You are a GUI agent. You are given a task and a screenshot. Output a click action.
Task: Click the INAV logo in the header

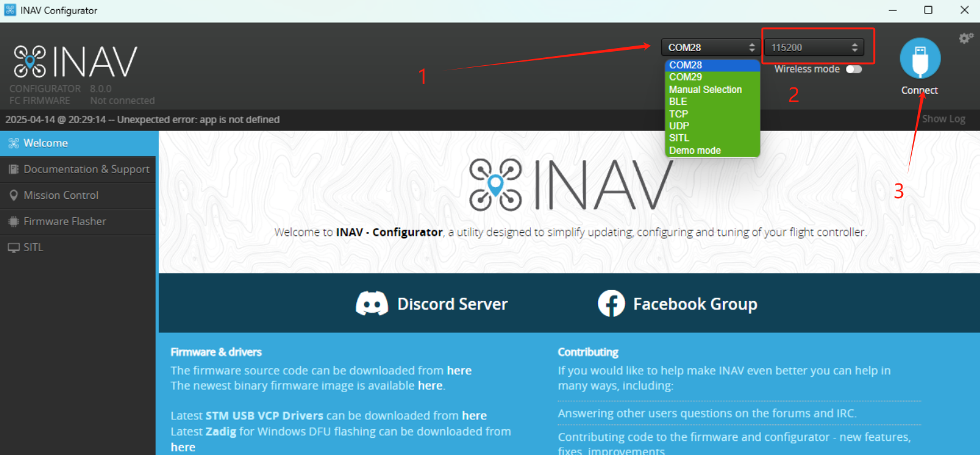[76, 62]
